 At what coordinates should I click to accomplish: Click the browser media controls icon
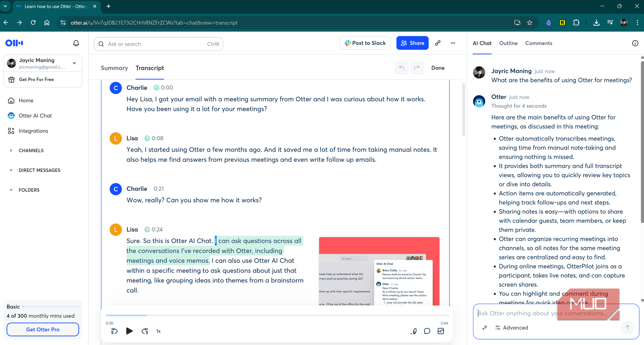point(610,23)
